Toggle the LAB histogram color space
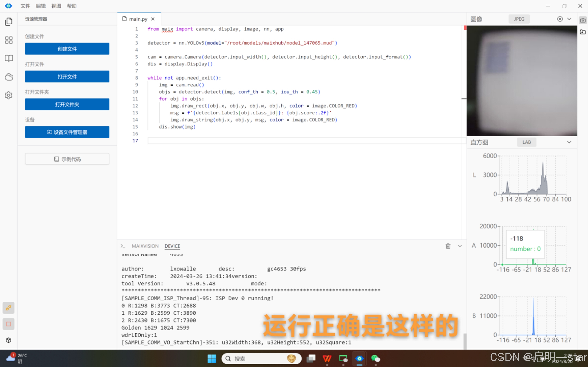 526,142
